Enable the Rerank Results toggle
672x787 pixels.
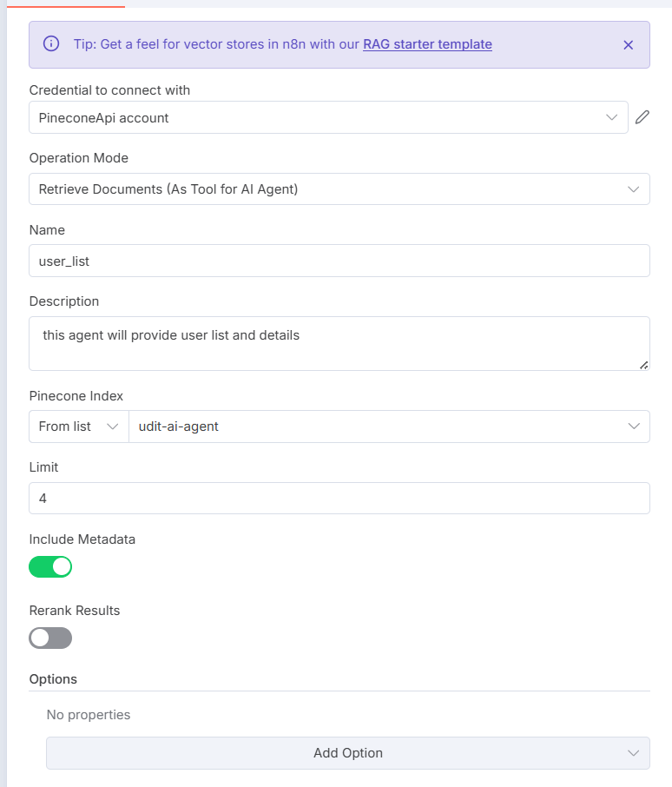pos(50,638)
